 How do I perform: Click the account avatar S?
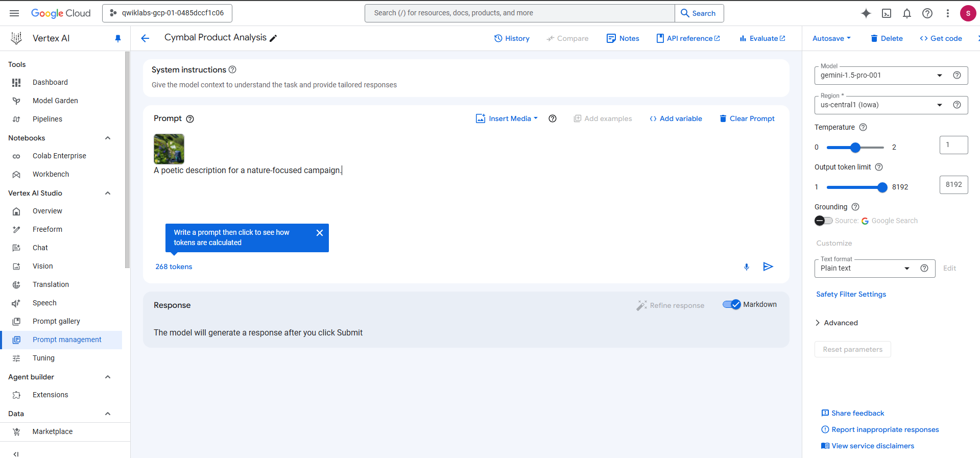[x=968, y=13]
